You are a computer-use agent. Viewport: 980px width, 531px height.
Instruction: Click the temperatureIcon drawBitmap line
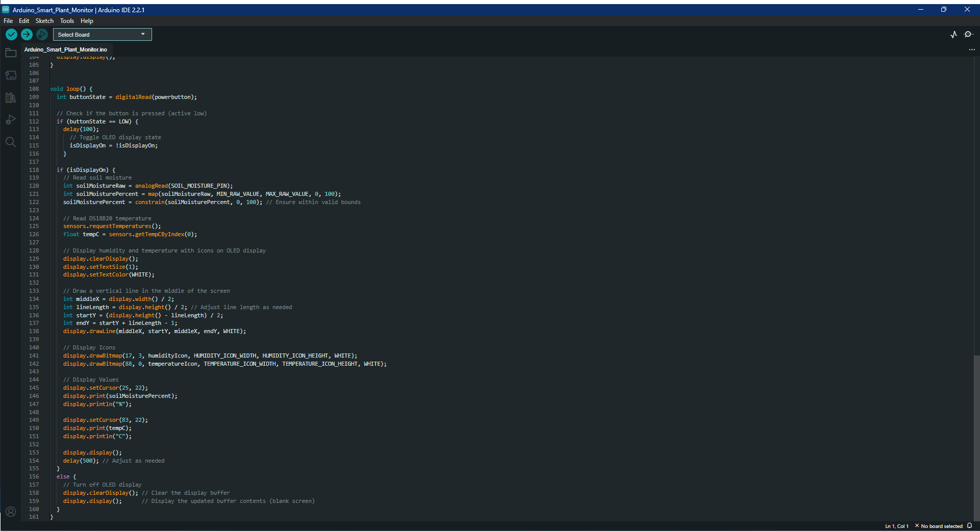(225, 364)
